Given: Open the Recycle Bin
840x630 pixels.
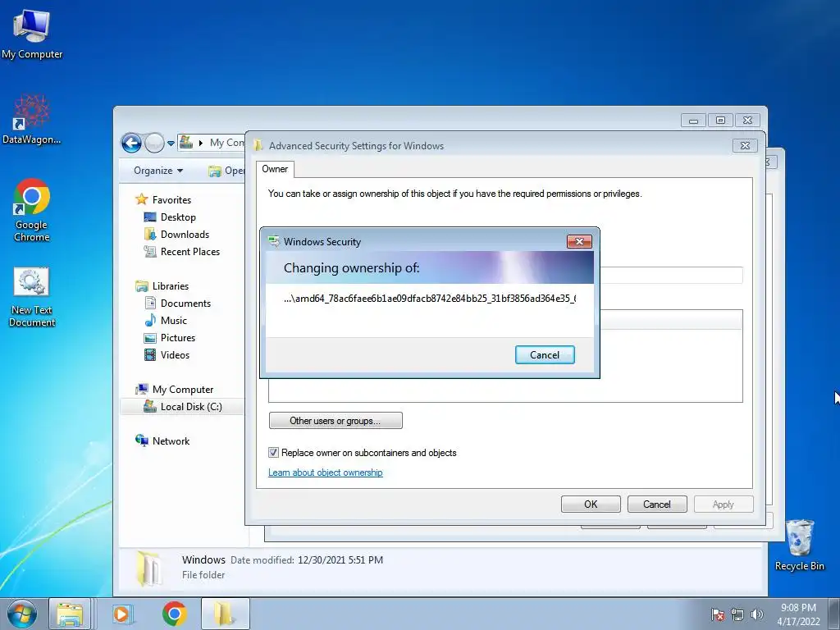Looking at the screenshot, I should (x=799, y=545).
